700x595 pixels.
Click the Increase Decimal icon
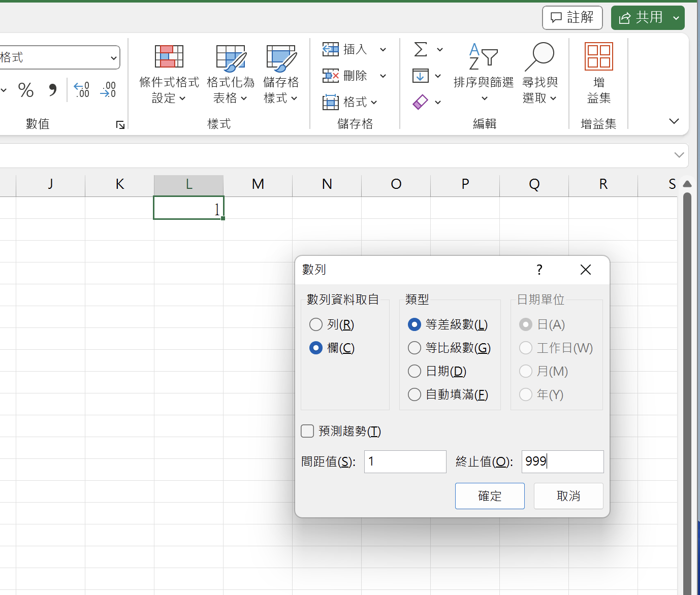coord(81,90)
